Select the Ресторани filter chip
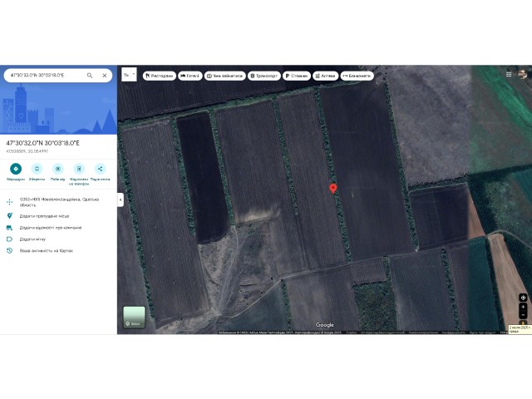 (x=160, y=76)
